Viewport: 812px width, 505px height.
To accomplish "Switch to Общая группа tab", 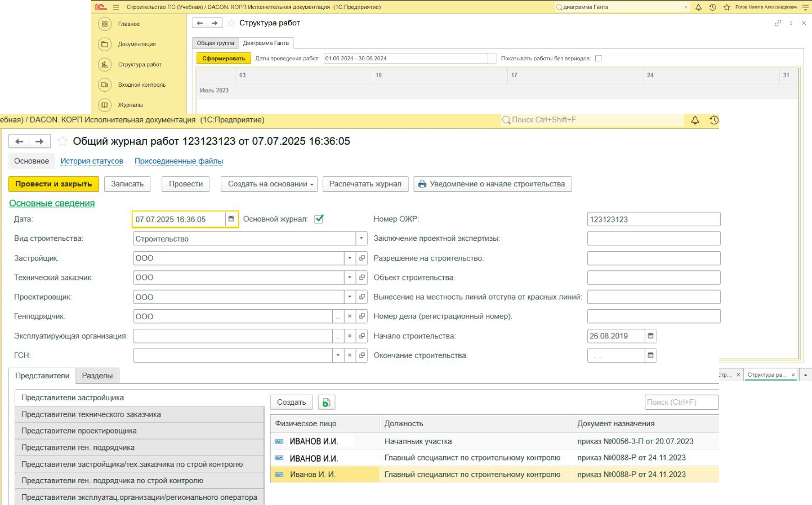I will [x=215, y=43].
